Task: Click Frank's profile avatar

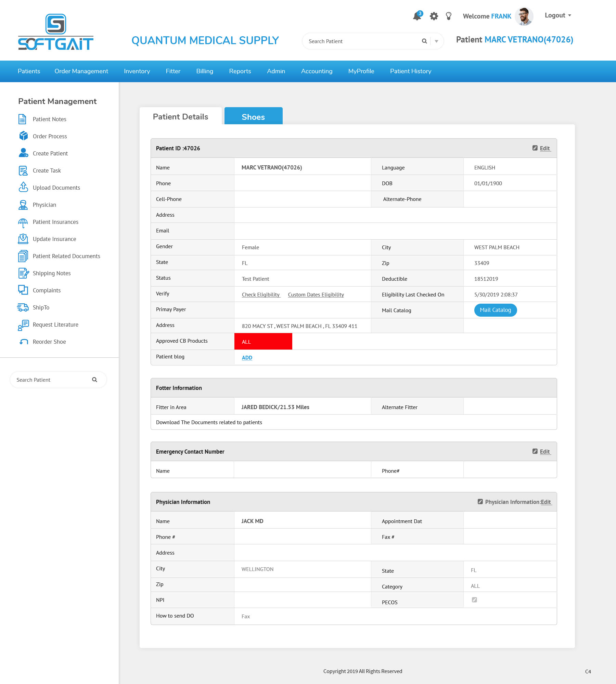Action: 524,16
